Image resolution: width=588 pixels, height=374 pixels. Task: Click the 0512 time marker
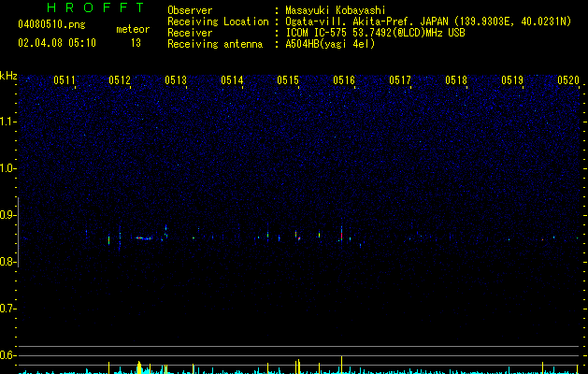(120, 80)
